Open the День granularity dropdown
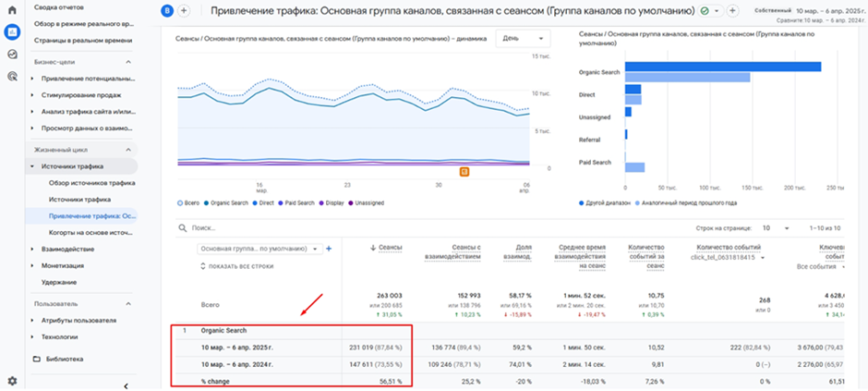868x391 pixels. 522,39
